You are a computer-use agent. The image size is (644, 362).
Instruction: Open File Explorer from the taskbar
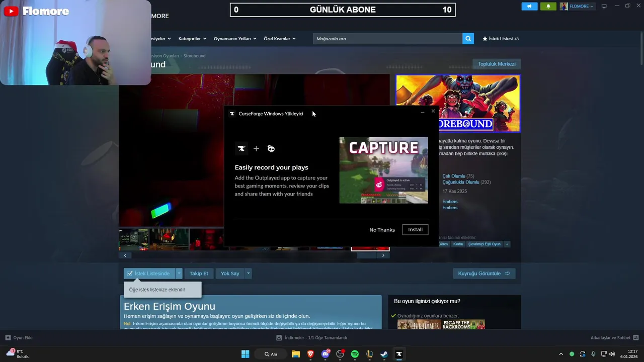click(x=296, y=354)
